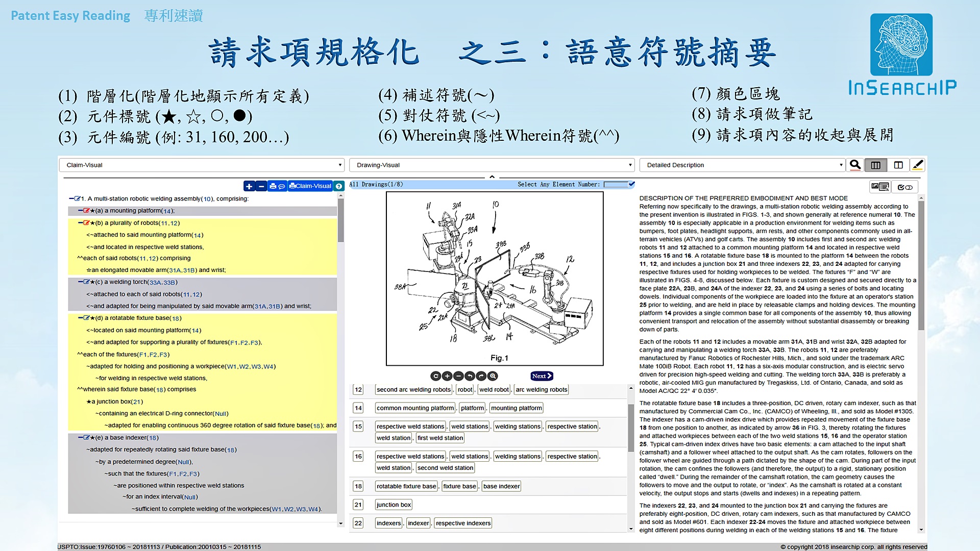Collapse item (d) a rotatable fixture base
This screenshot has width=980, height=551.
[81, 318]
